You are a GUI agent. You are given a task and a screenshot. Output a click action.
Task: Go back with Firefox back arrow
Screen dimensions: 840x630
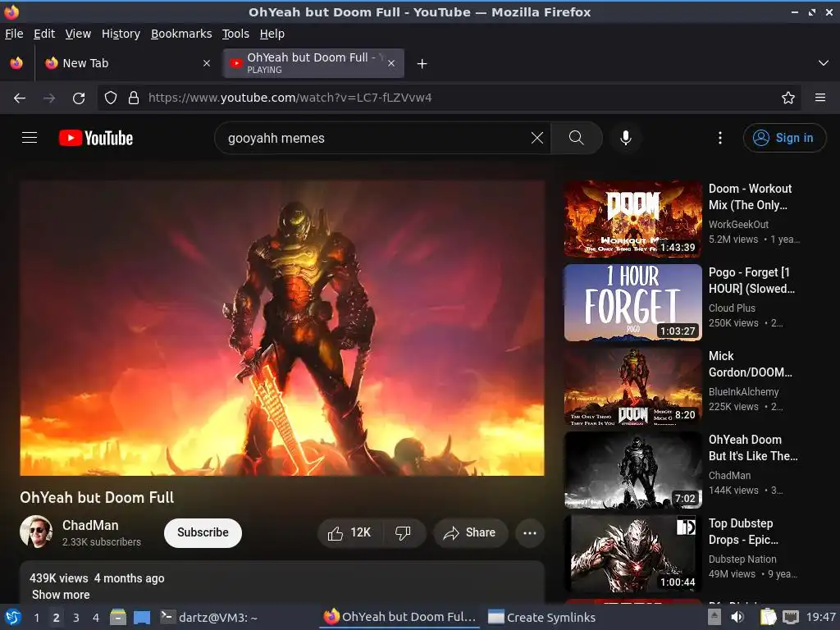(x=20, y=98)
